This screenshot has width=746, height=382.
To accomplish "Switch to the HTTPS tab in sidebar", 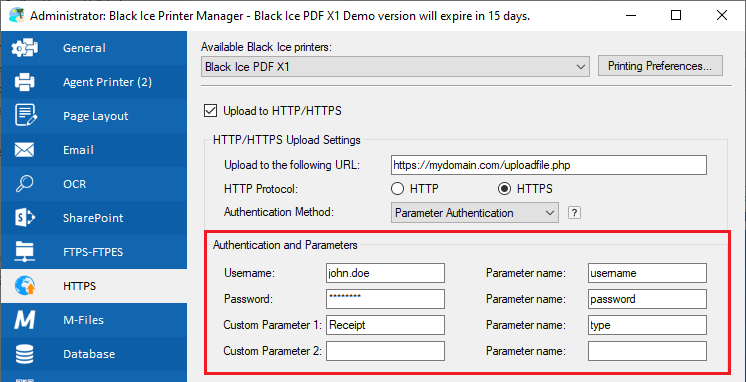I will (x=93, y=286).
